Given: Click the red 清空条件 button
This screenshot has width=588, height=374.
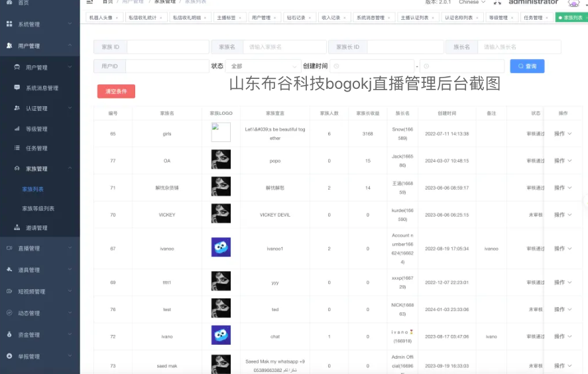Looking at the screenshot, I should [x=116, y=91].
